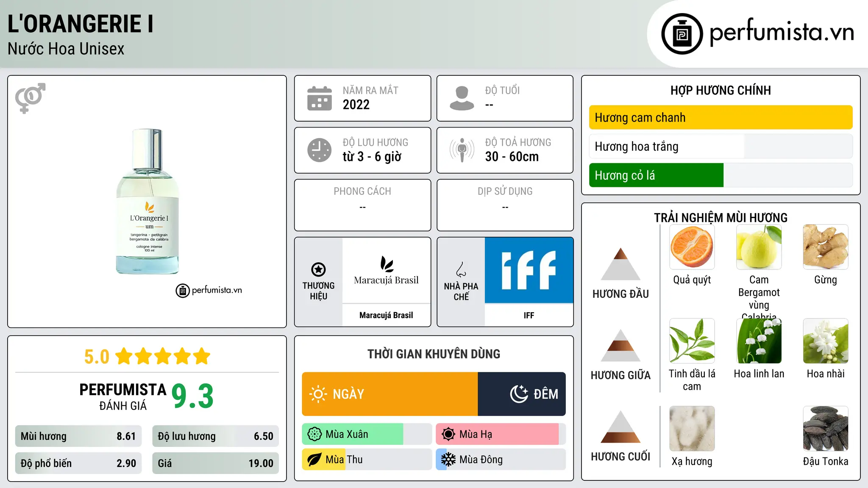Click the 5.0 star rating number
This screenshot has height=488, width=868.
pyautogui.click(x=97, y=357)
